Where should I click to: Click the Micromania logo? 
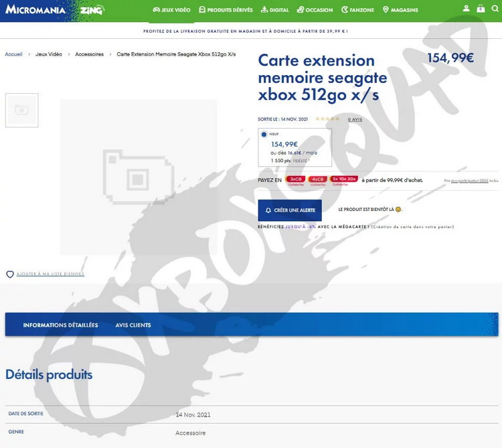[x=37, y=10]
